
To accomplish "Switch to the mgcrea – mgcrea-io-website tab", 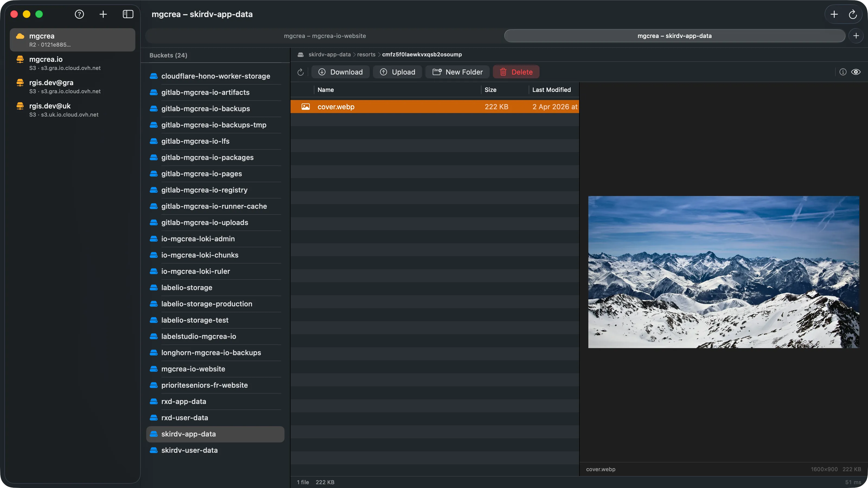I will coord(324,36).
